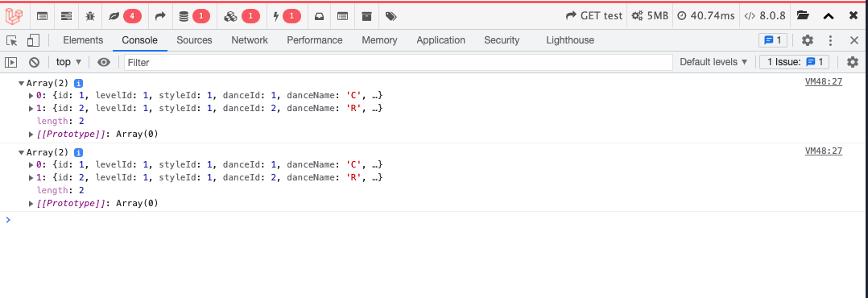The image size is (868, 298).
Task: Click 'length: 2' in second array
Action: [x=60, y=190]
